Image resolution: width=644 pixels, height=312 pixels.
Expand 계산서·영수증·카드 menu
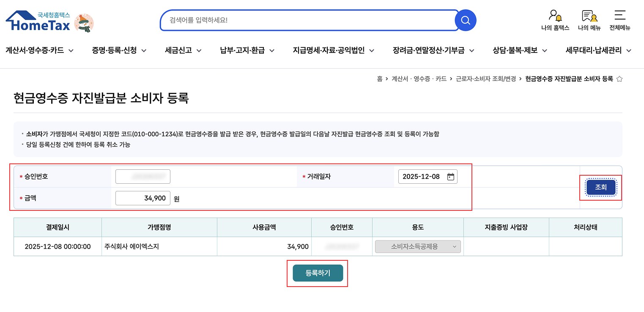click(39, 50)
